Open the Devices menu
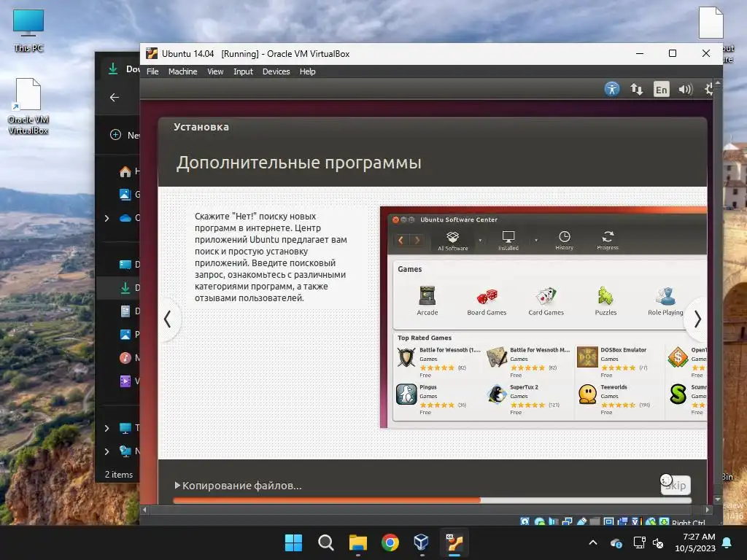The height and width of the screenshot is (560, 747). (276, 71)
